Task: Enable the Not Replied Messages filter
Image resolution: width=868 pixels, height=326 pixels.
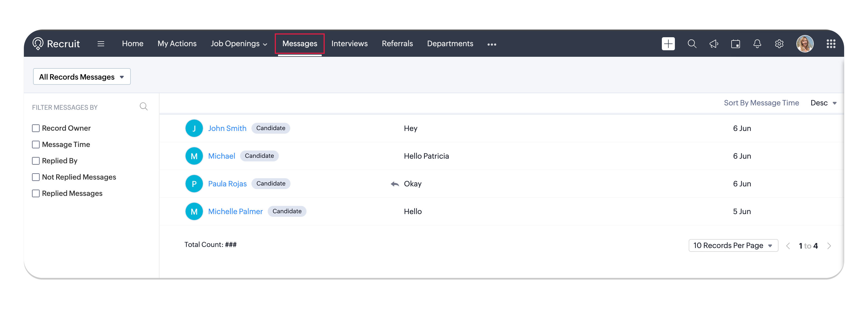Action: pyautogui.click(x=36, y=177)
